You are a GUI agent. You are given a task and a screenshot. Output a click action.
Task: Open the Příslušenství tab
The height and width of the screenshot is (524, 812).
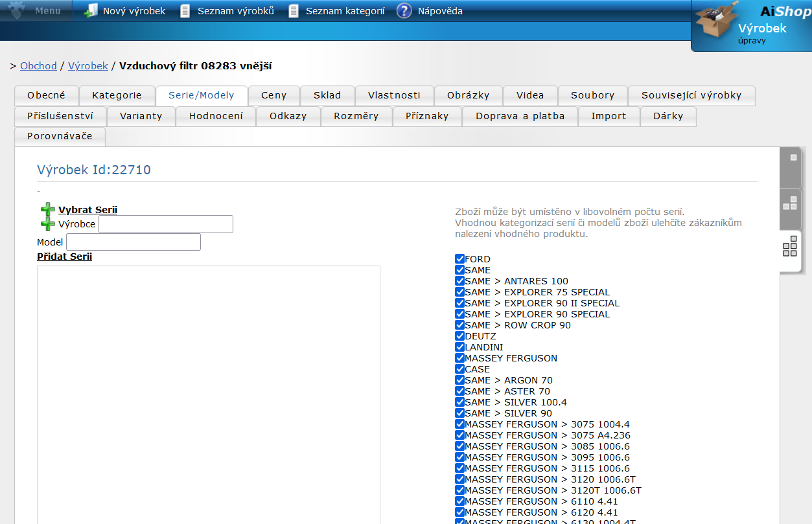pos(60,116)
